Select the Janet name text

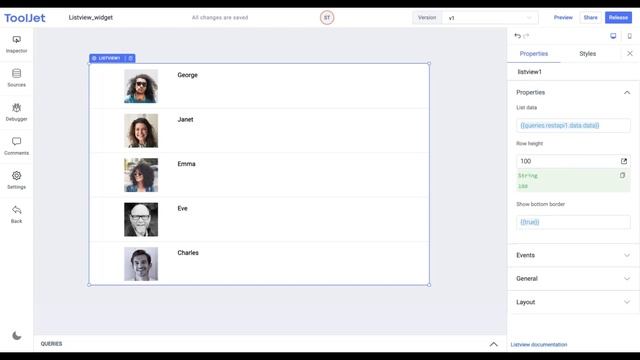pyautogui.click(x=185, y=120)
